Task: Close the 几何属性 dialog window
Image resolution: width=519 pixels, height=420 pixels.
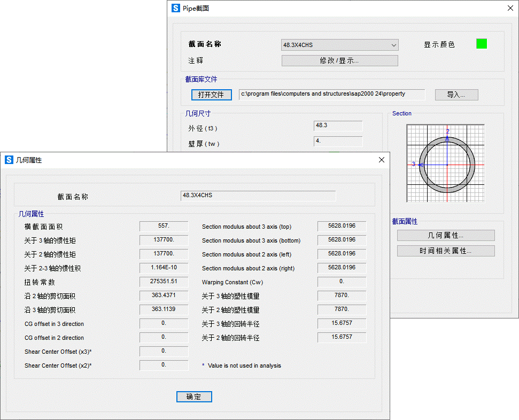Action: (x=381, y=160)
